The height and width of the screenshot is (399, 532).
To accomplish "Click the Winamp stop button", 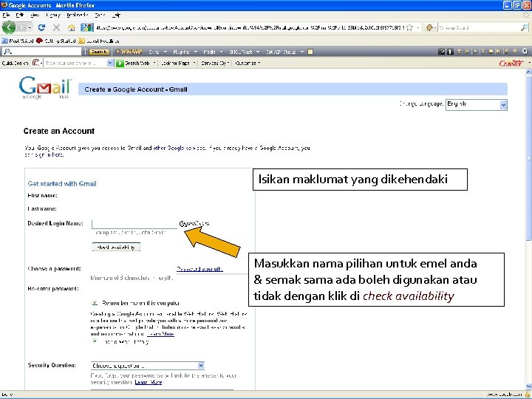I will click(491, 52).
